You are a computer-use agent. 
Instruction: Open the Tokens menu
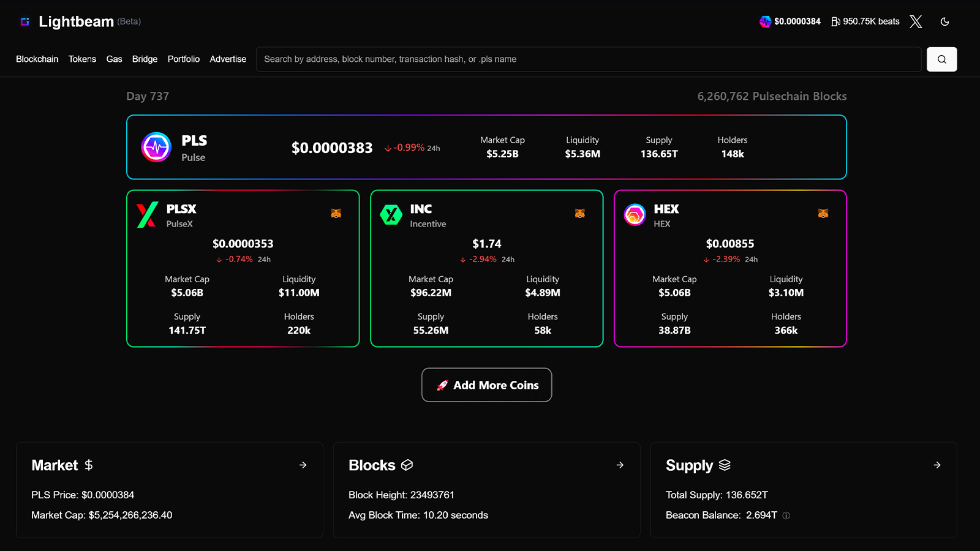tap(82, 59)
